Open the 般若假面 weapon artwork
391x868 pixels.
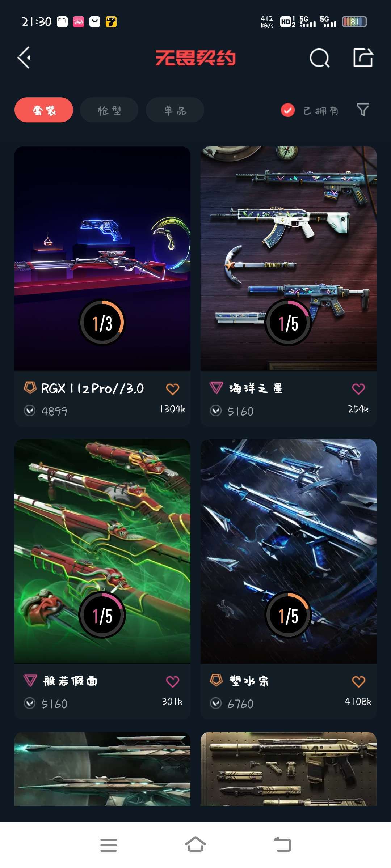[102, 551]
